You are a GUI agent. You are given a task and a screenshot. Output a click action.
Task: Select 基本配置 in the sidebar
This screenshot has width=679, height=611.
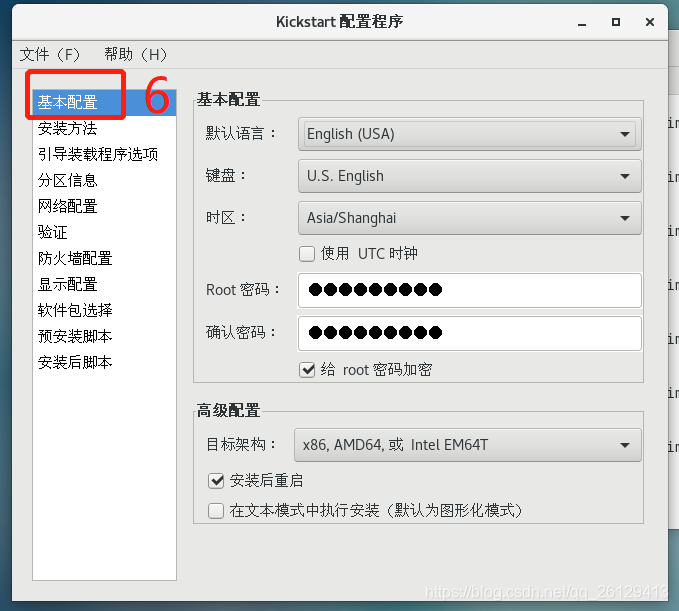click(x=104, y=103)
